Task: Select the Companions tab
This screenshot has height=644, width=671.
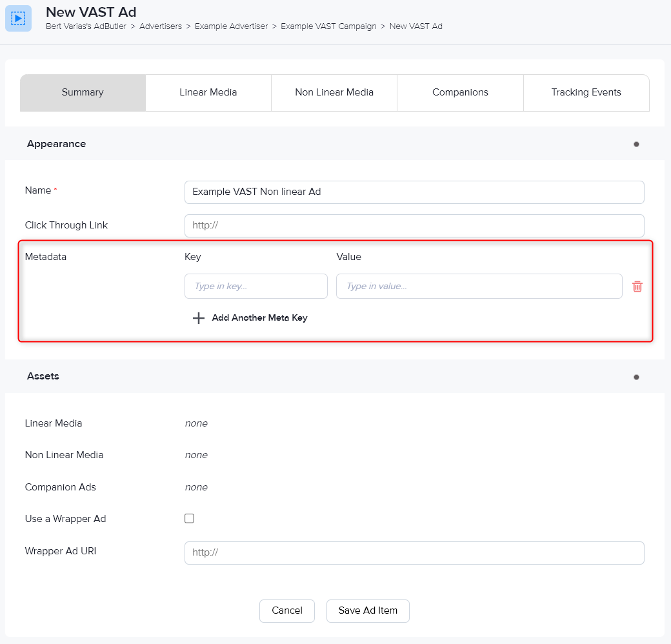Action: click(x=459, y=92)
